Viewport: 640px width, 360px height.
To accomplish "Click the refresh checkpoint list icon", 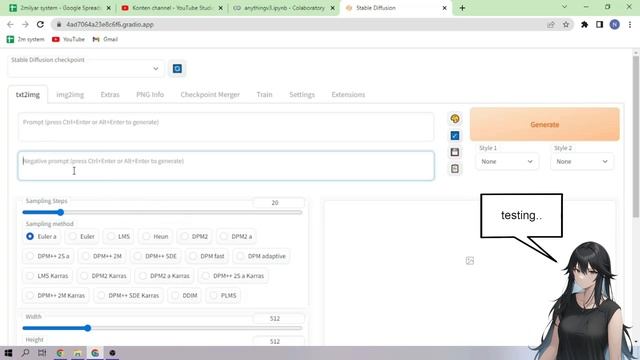I will [177, 69].
